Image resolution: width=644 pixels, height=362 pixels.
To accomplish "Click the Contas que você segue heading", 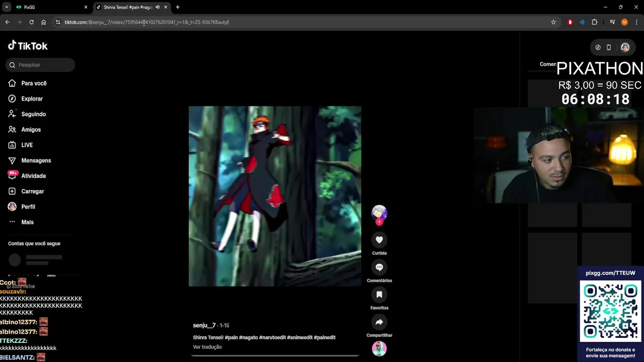I will coord(34,243).
